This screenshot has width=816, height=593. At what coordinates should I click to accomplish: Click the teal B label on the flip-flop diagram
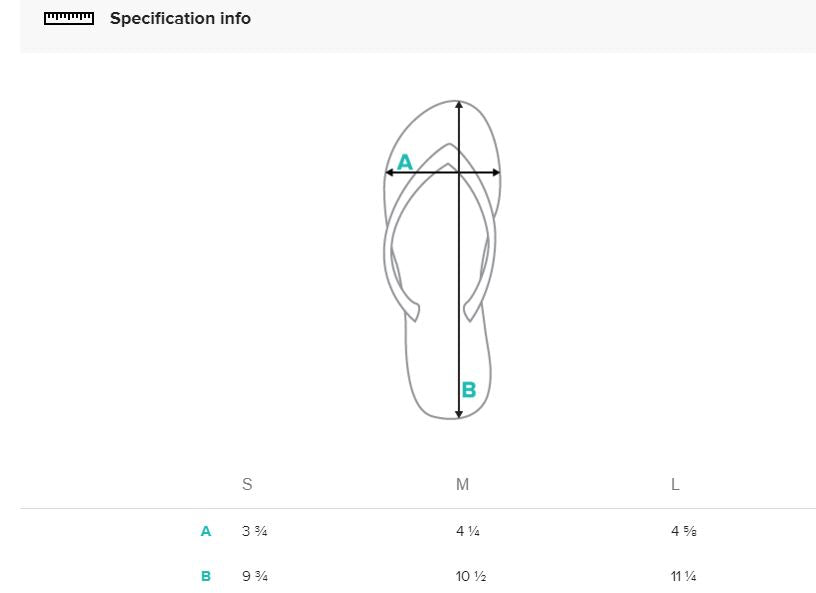469,389
